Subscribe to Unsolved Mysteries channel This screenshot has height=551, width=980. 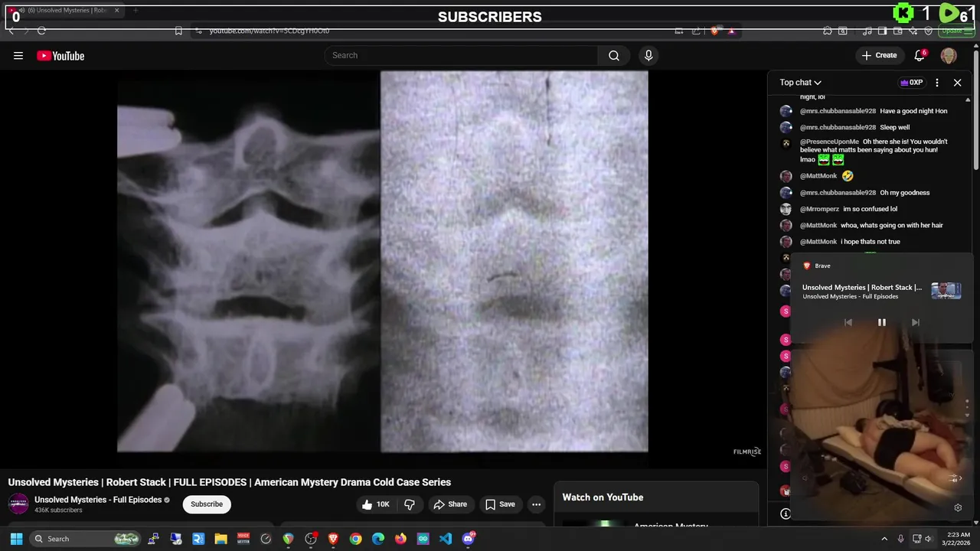(x=207, y=504)
